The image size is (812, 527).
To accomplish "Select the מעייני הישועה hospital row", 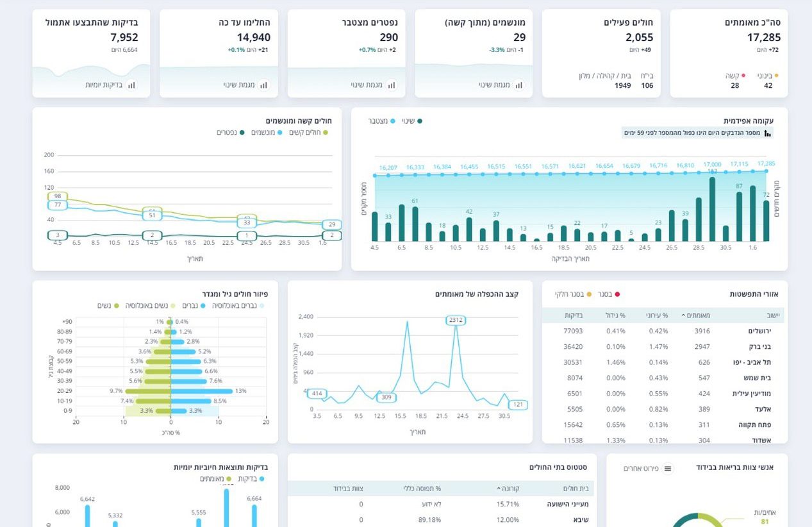I will pyautogui.click(x=441, y=504).
